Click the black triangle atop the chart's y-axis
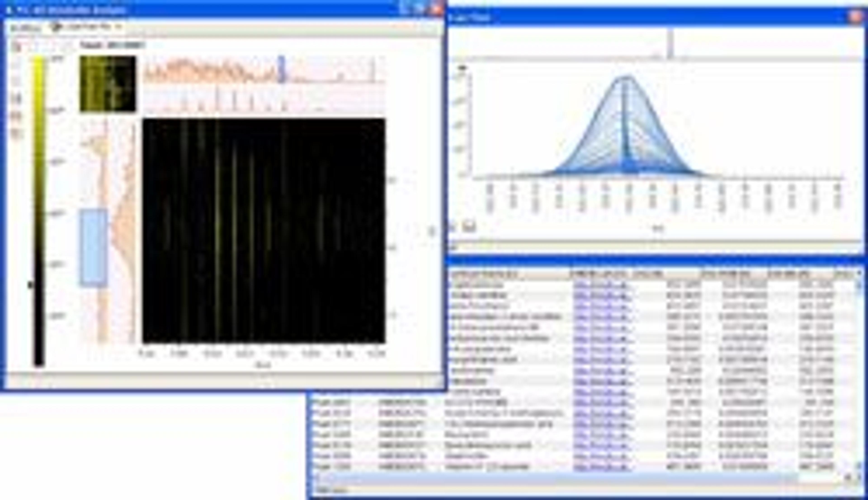Screen dimensions: 868x500 (x=462, y=68)
